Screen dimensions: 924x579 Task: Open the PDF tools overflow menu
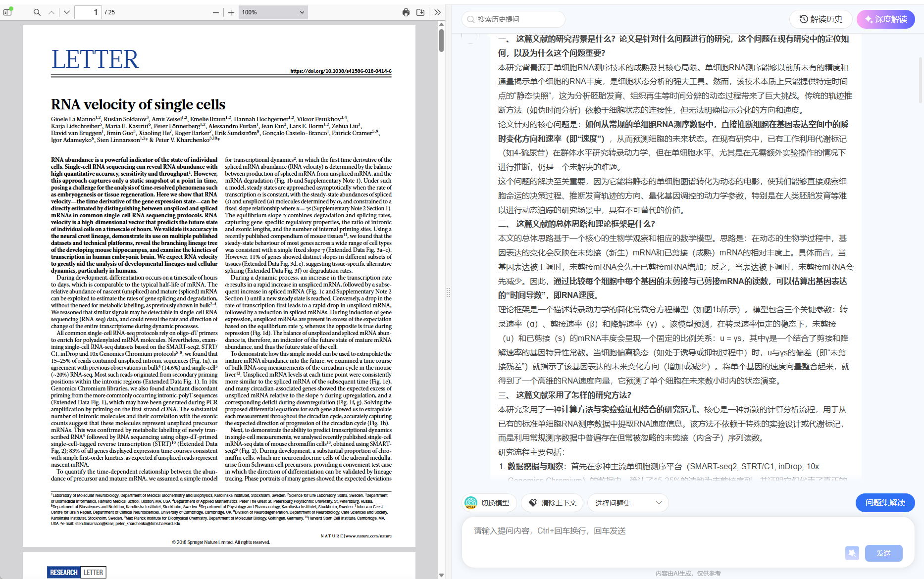(x=437, y=12)
